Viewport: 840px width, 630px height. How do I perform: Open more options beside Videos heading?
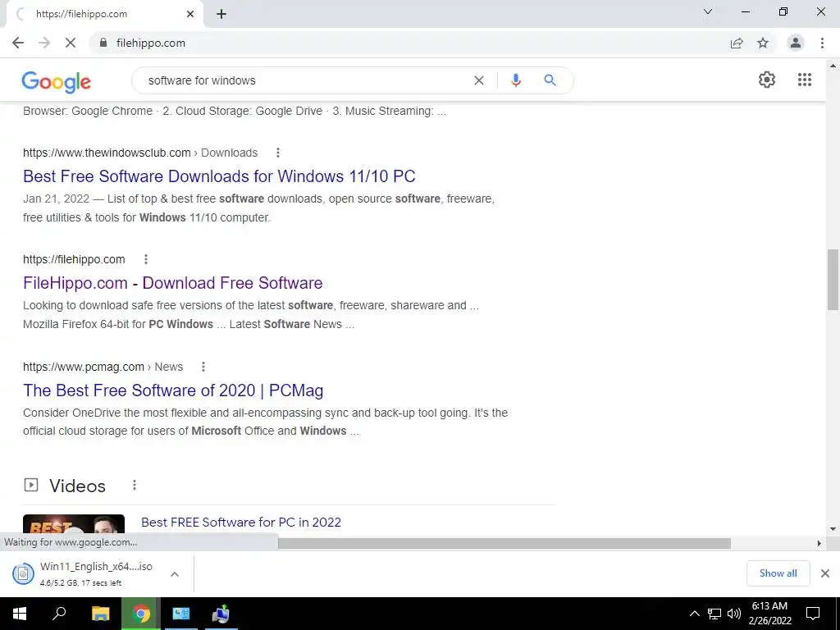[135, 485]
